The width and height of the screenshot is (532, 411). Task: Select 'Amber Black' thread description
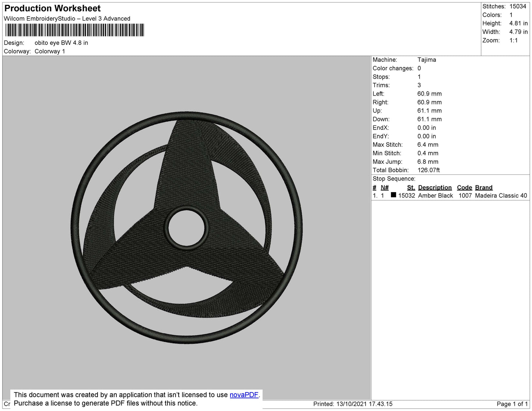click(x=436, y=195)
